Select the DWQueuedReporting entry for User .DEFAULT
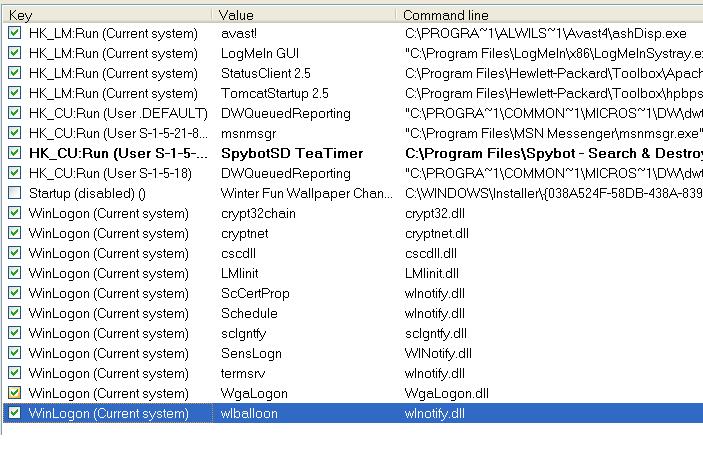Viewport: 703px width, 459px height. (285, 113)
